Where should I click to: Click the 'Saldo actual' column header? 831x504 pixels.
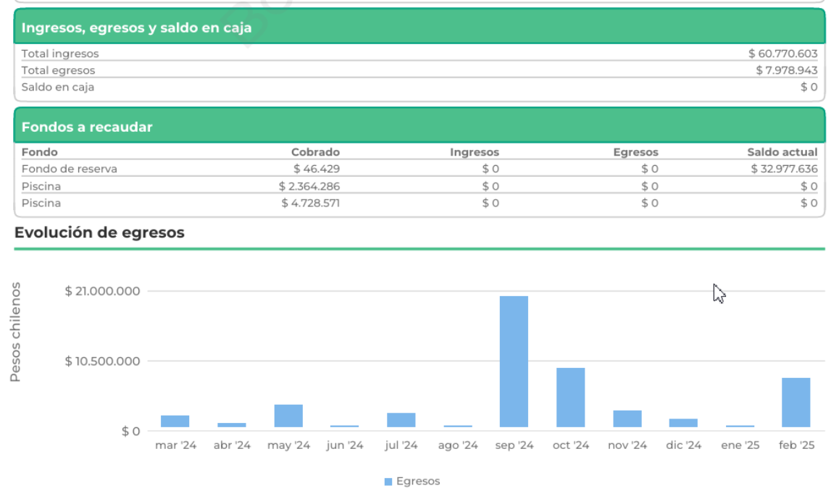pyautogui.click(x=782, y=152)
